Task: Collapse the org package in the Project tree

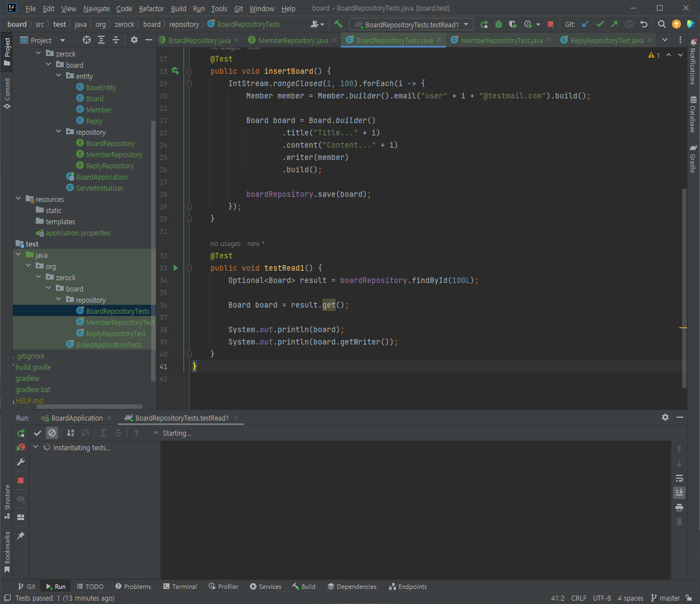Action: tap(29, 266)
